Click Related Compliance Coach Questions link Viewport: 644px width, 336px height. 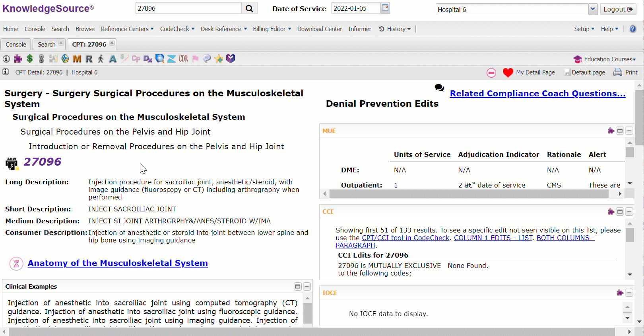(x=537, y=94)
